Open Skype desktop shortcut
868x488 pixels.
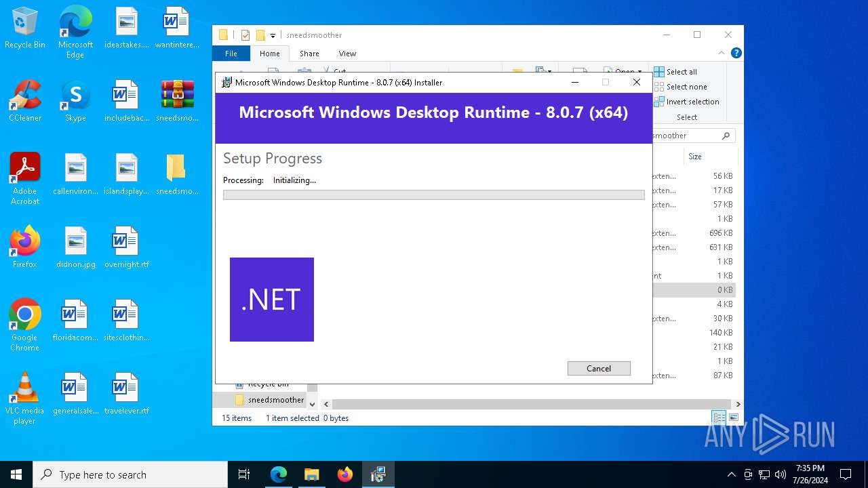coord(75,102)
